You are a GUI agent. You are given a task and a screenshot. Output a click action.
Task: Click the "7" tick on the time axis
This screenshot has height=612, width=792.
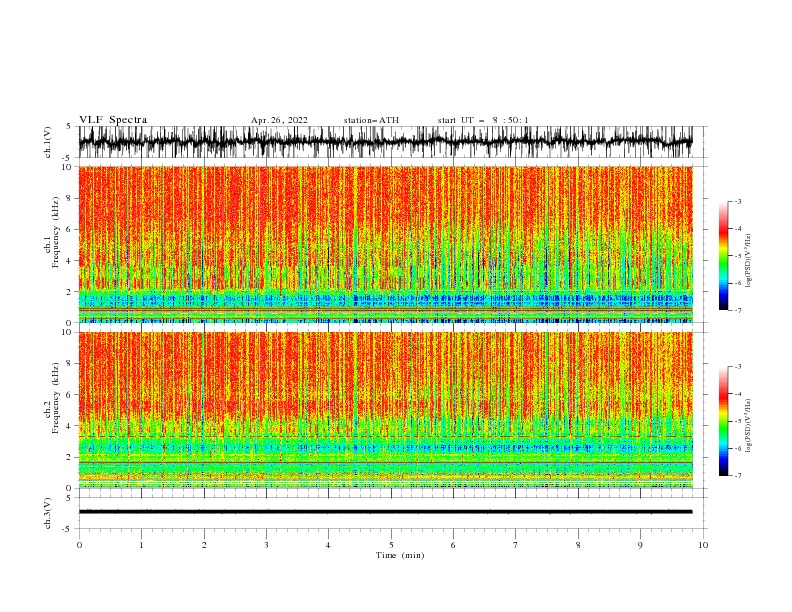click(x=516, y=545)
